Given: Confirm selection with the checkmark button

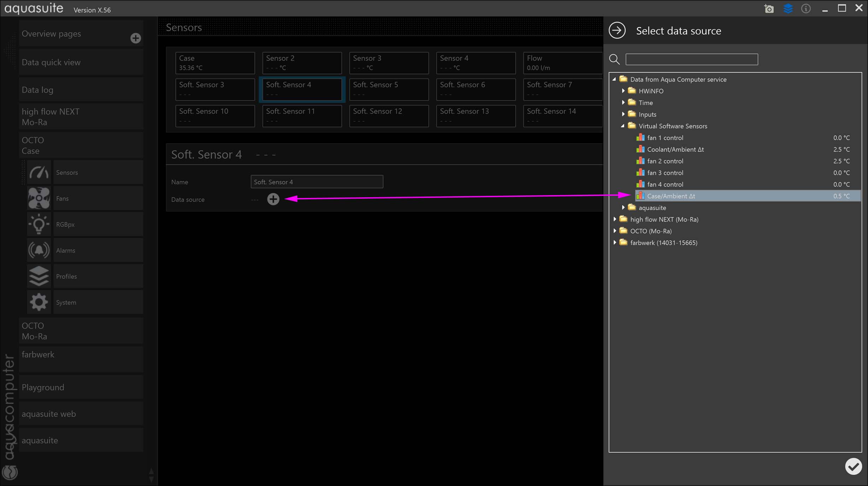Looking at the screenshot, I should point(853,467).
